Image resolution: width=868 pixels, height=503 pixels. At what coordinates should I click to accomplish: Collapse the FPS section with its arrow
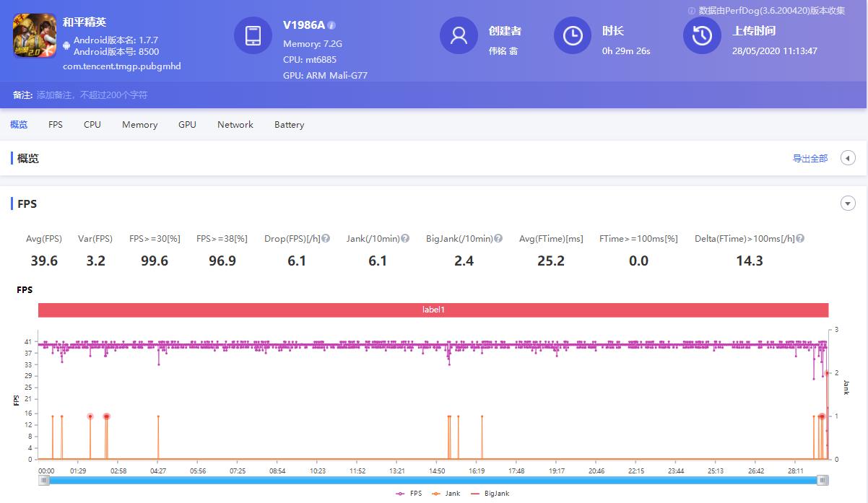pyautogui.click(x=848, y=204)
